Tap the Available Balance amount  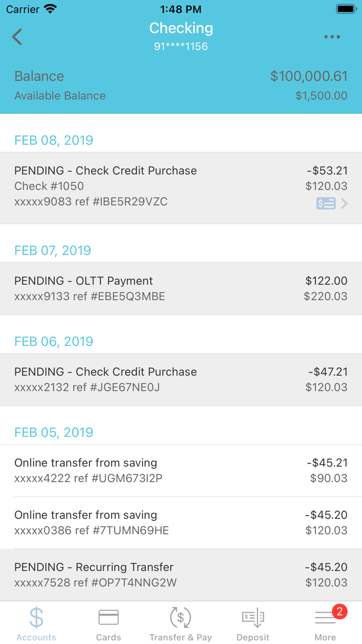pos(322,95)
